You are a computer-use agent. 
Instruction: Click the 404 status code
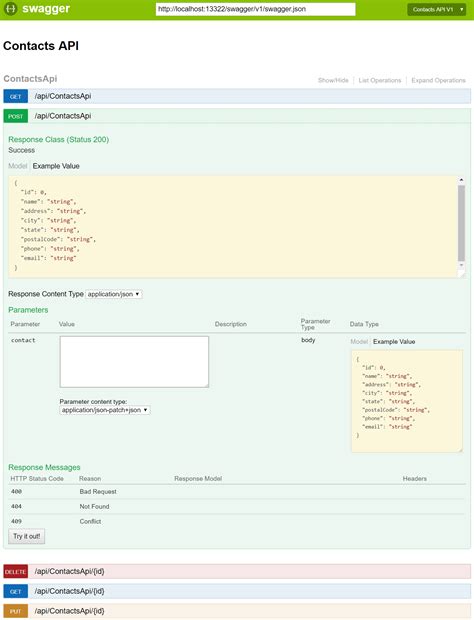(x=16, y=507)
